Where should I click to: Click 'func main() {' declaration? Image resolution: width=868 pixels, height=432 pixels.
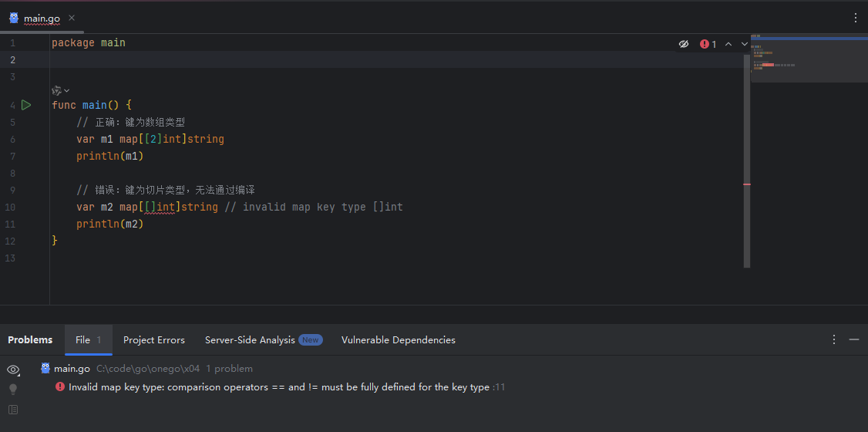[91, 105]
